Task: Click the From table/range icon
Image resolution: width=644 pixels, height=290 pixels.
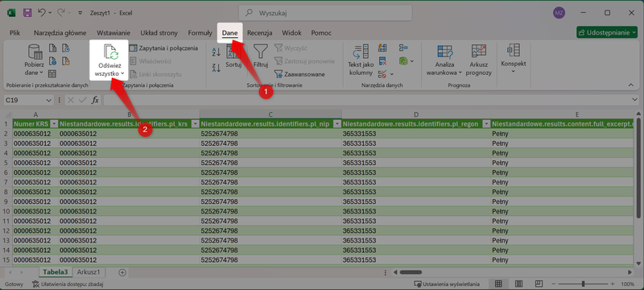Action: coord(52,74)
